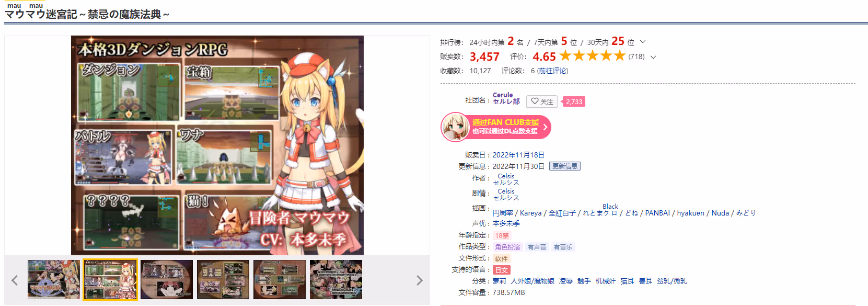Open the FAN CLUB support banner
This screenshot has width=868, height=306.
[x=496, y=127]
